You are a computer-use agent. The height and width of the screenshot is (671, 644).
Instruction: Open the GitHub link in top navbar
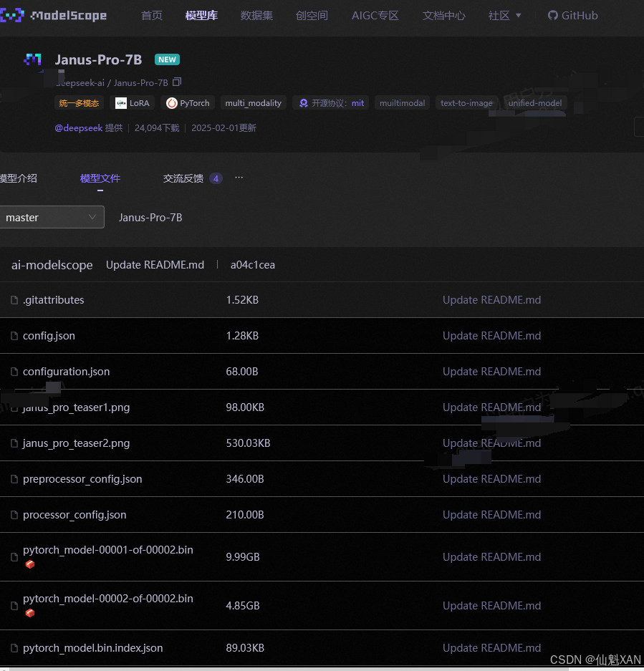click(572, 15)
